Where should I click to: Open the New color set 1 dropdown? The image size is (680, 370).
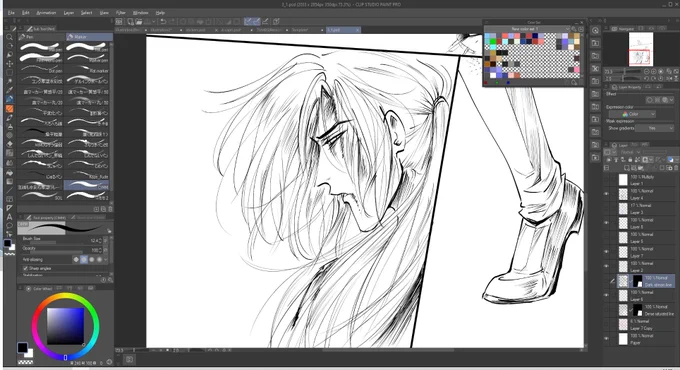click(x=527, y=29)
